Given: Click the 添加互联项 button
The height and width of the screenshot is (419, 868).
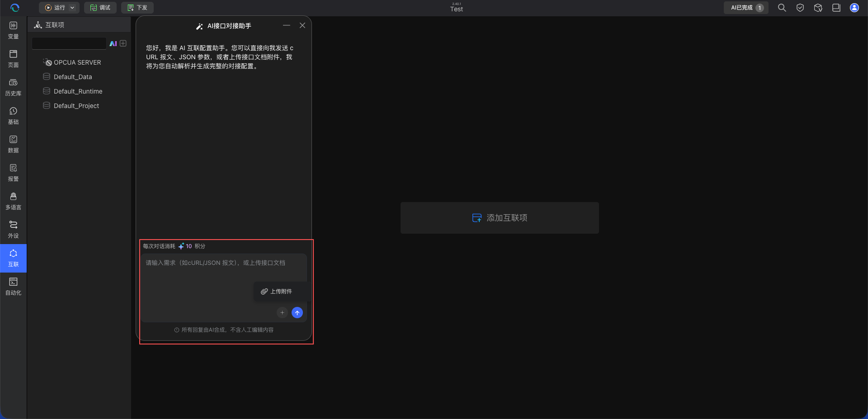Looking at the screenshot, I should point(500,218).
